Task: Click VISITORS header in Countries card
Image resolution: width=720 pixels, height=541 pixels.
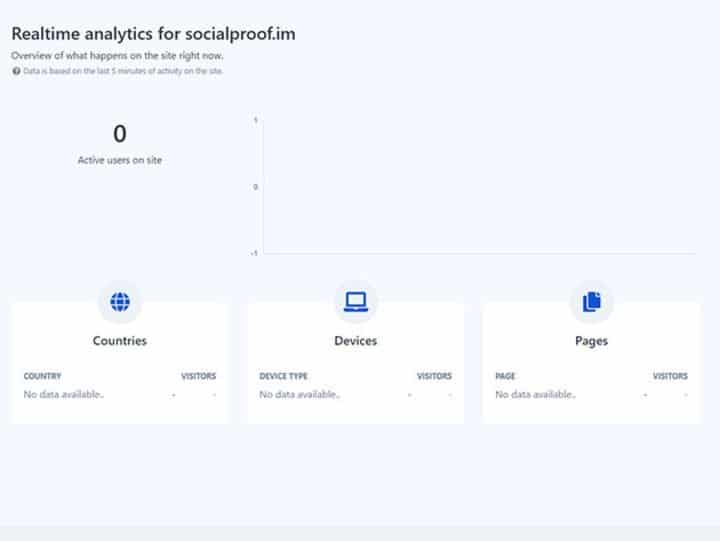Action: coord(198,377)
